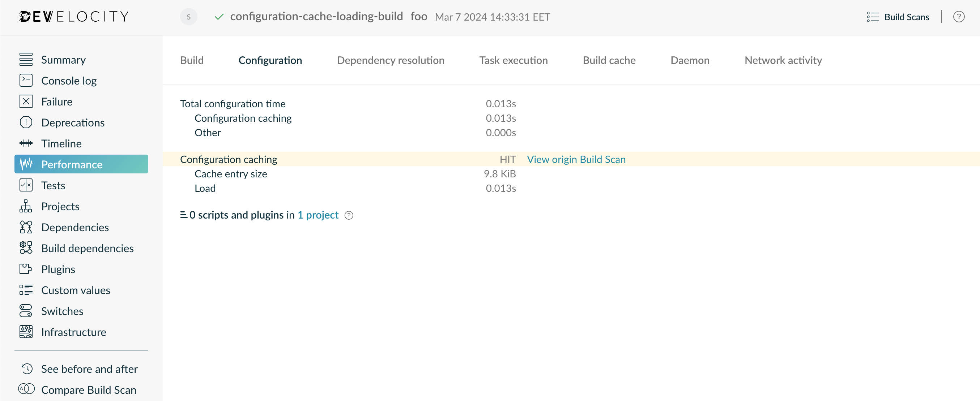Open the Timeline icon in sidebar
This screenshot has width=980, height=401.
pos(26,143)
